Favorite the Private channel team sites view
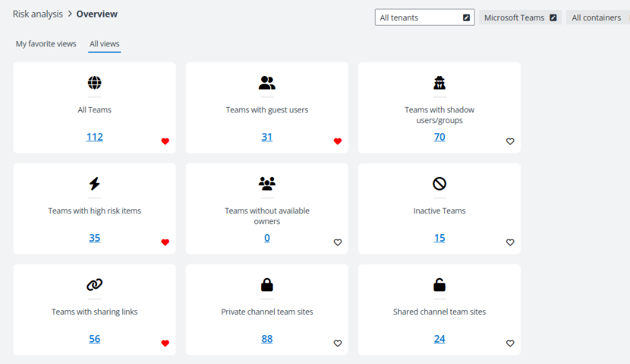 [x=338, y=343]
